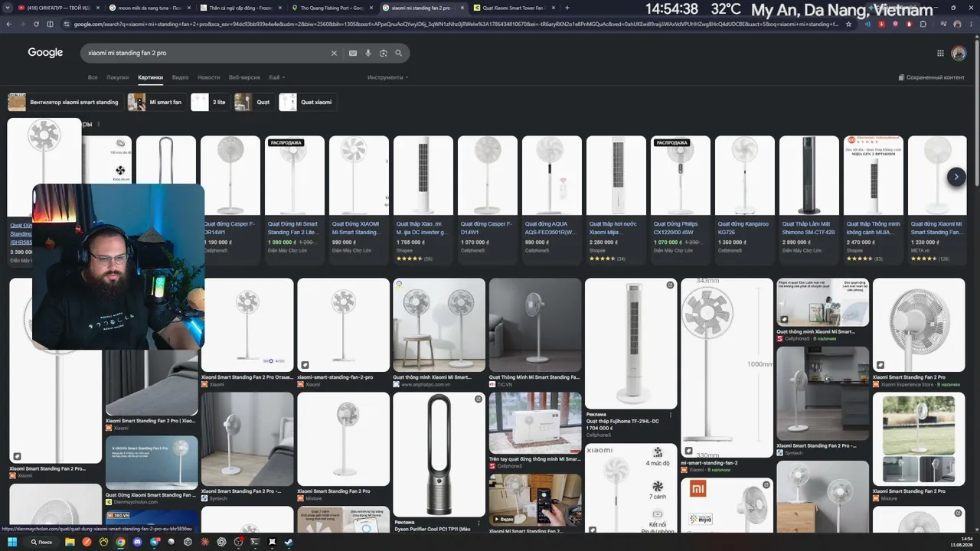Viewport: 980px width, 551px height.
Task: Open Steam from the taskbar
Action: 288,542
